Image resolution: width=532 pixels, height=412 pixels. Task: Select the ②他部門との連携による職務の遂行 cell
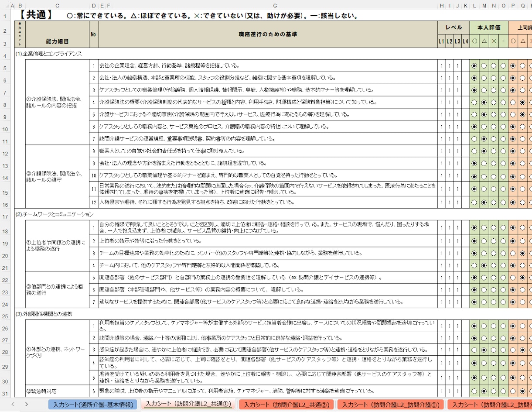point(58,290)
